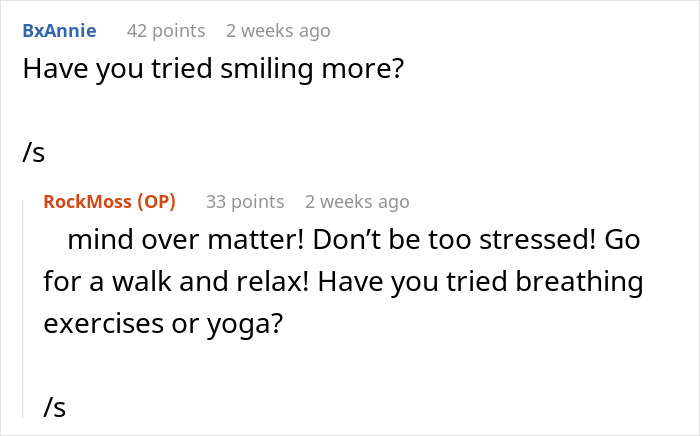
Task: Click the word 'yoga?' in the reply
Action: (245, 325)
